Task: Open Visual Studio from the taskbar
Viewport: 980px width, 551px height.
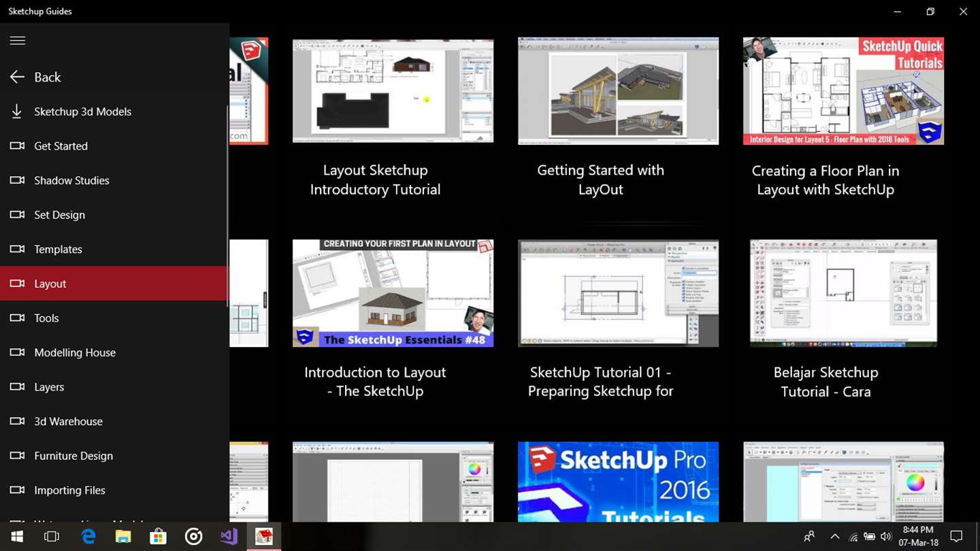Action: point(229,537)
